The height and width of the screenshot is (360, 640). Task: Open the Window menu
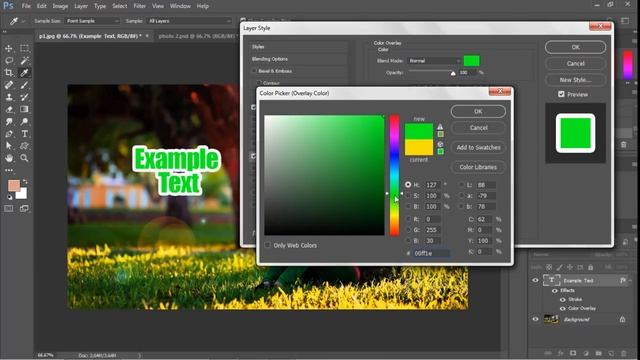tap(180, 6)
